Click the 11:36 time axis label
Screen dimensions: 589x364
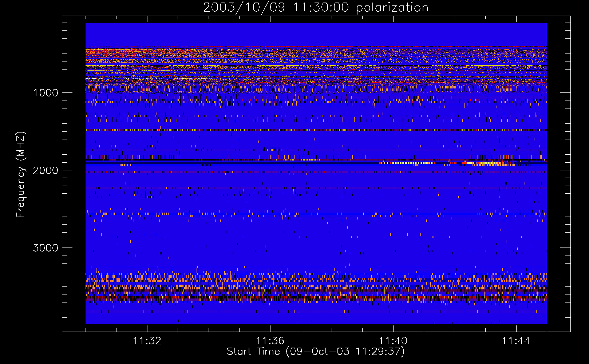click(270, 341)
